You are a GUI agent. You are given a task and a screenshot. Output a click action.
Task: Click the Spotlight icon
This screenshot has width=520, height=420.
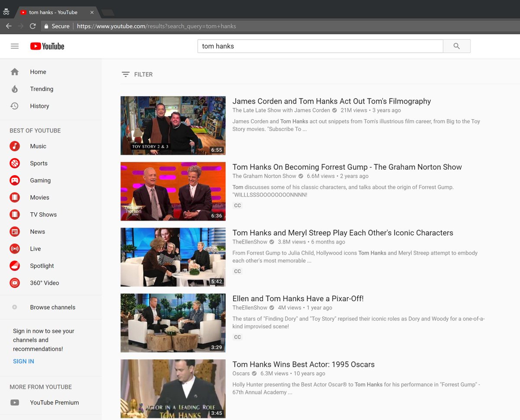[x=15, y=266]
